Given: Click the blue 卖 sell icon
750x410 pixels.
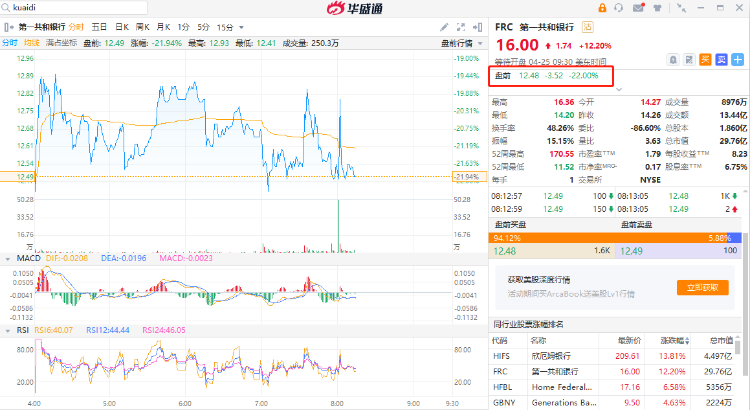Looking at the screenshot, I should (x=722, y=60).
